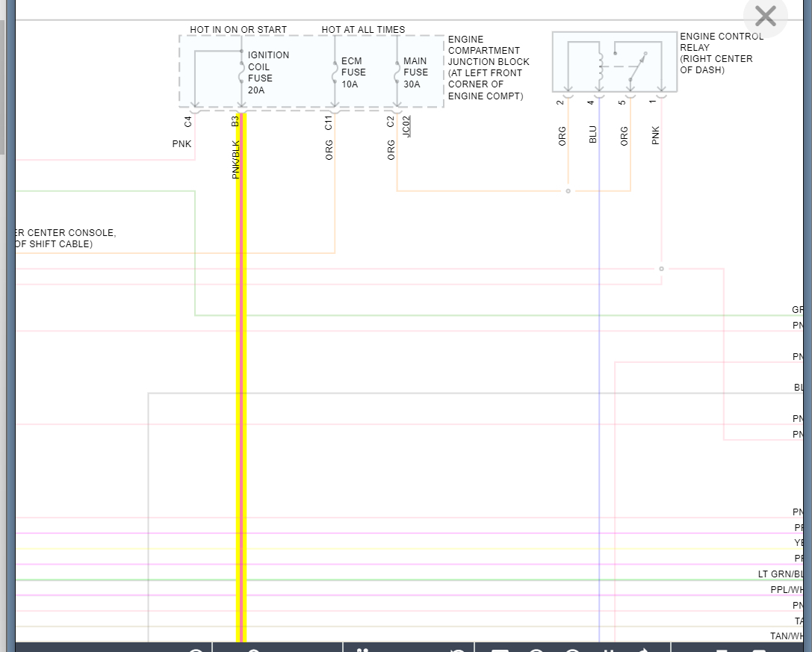Image resolution: width=812 pixels, height=652 pixels.
Task: Select the highlighted PNK/BLK wire
Action: point(241,378)
